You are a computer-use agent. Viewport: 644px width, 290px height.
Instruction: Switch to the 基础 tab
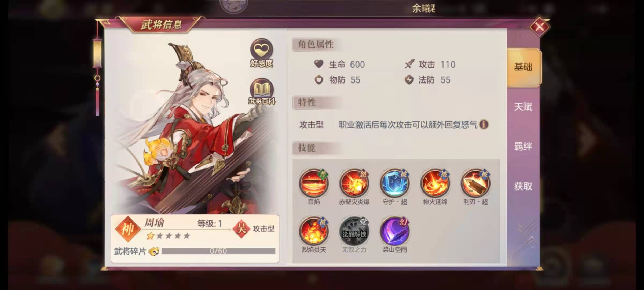pyautogui.click(x=523, y=67)
